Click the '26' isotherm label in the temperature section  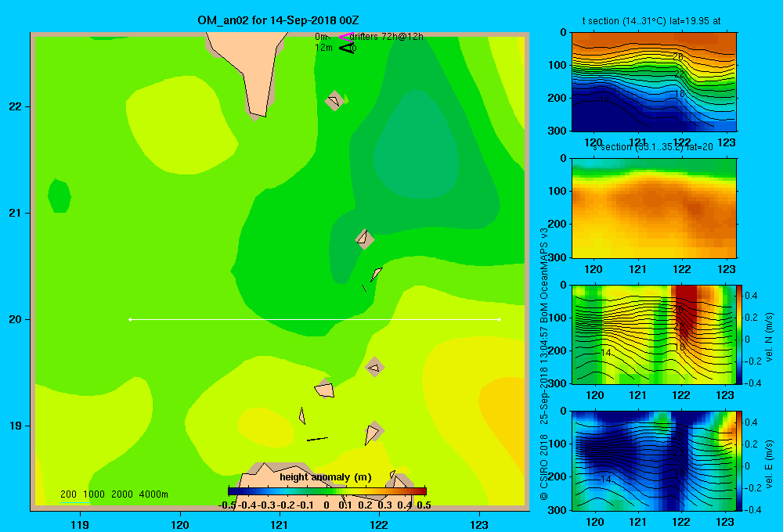(x=677, y=57)
